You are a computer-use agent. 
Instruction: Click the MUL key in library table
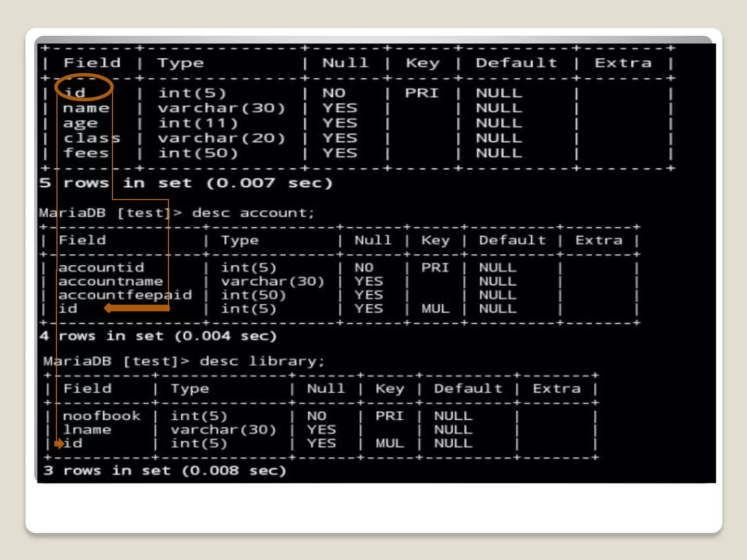pyautogui.click(x=390, y=444)
